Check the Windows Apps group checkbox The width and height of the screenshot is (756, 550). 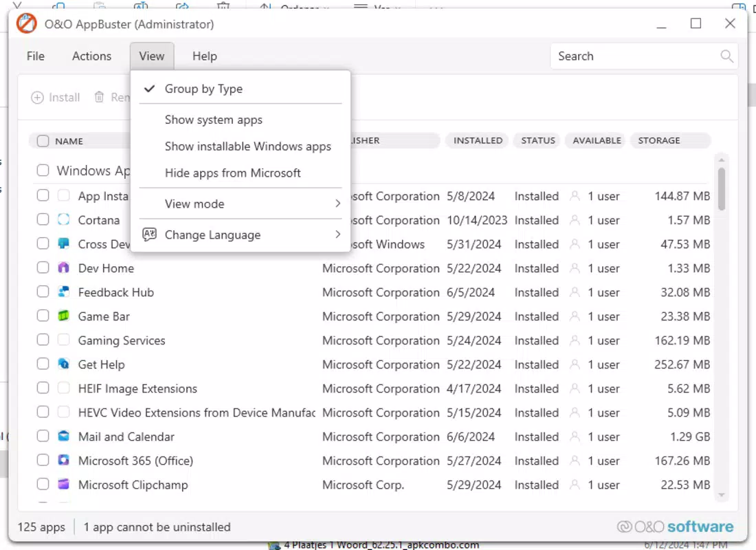tap(43, 170)
